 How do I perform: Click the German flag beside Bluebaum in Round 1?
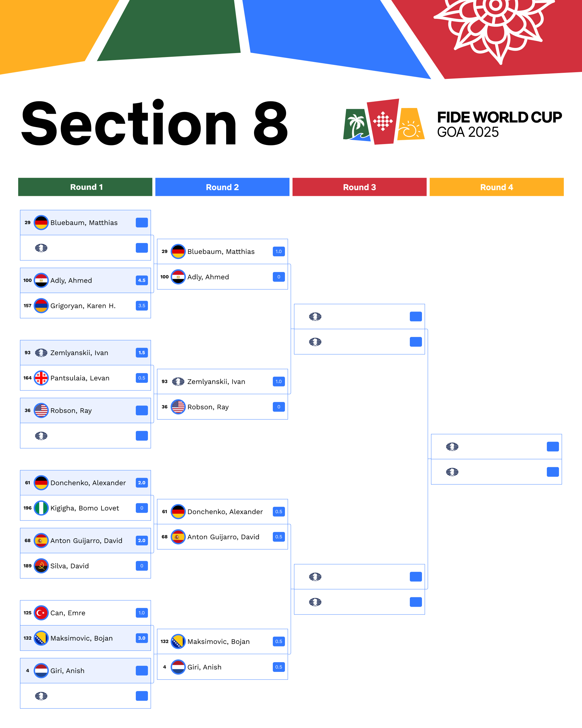[x=41, y=223]
